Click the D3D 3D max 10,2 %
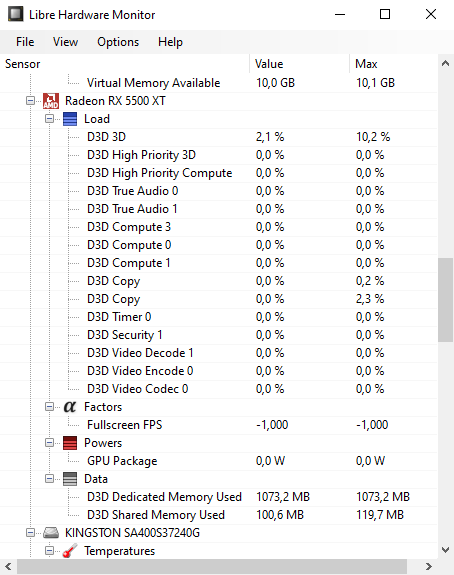454x575 pixels. point(373,137)
